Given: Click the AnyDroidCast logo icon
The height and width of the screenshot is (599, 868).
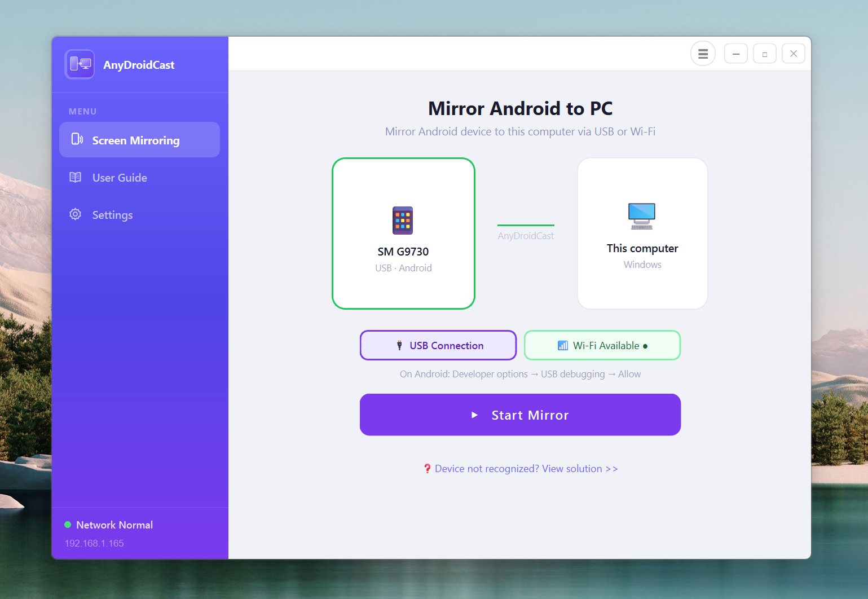Looking at the screenshot, I should tap(80, 64).
